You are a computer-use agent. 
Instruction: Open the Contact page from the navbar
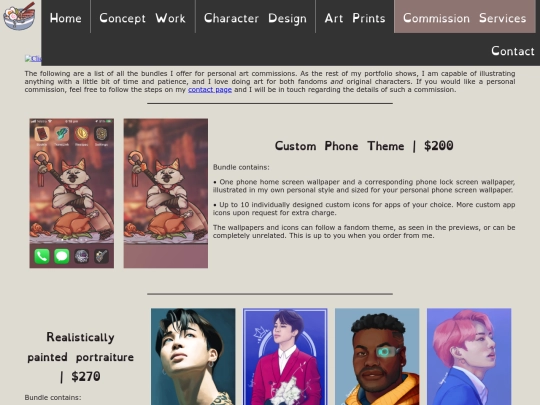[512, 51]
